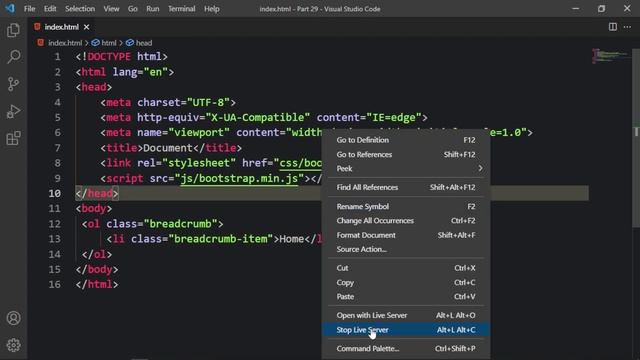Open the Terminal menu
The width and height of the screenshot is (640, 360).
pos(182,9)
